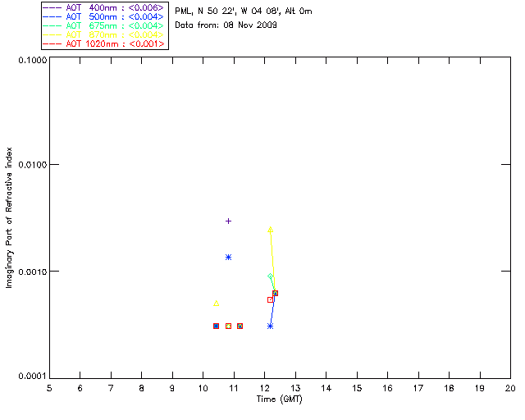
Task: Select the lone yellow triangle near 10.5 GMT
Action: [217, 304]
